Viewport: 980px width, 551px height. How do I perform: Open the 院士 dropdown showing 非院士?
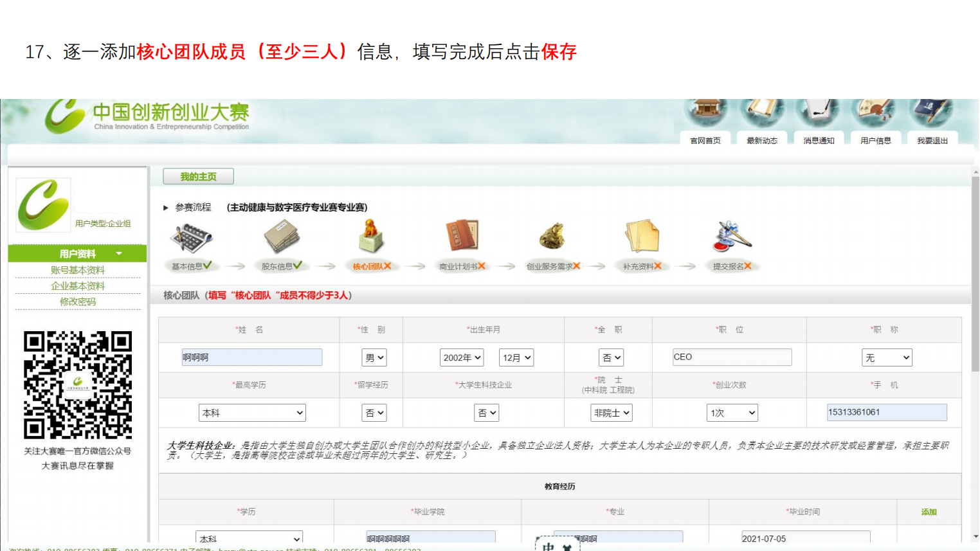tap(612, 413)
